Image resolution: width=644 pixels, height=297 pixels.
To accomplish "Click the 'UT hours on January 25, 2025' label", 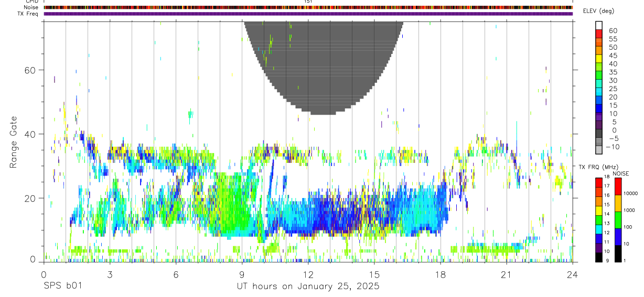I will [308, 287].
